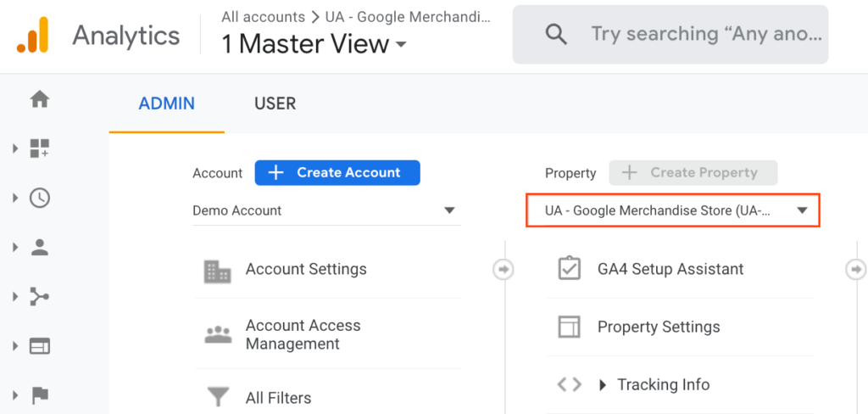The width and height of the screenshot is (868, 414).
Task: Open Audience person icon in sidebar
Action: click(40, 248)
